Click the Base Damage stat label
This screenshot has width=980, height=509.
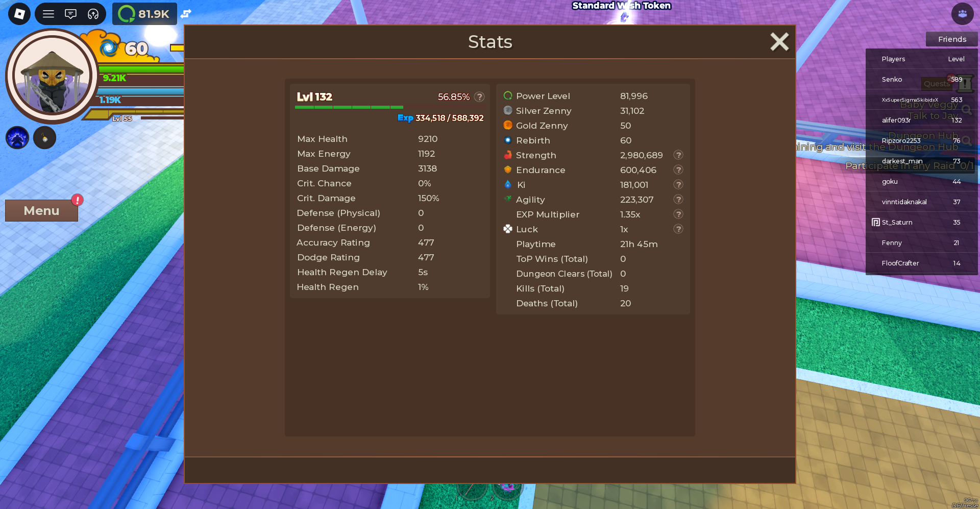(x=328, y=168)
